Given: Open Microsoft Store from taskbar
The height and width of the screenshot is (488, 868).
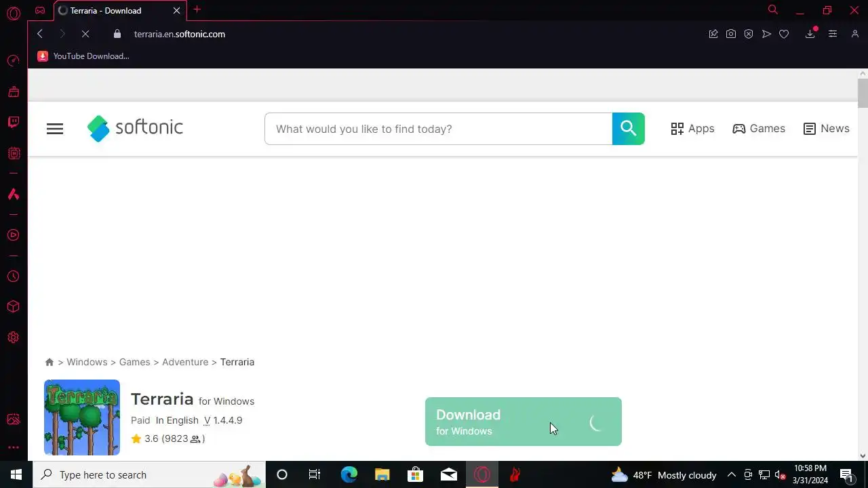Looking at the screenshot, I should click(x=415, y=474).
